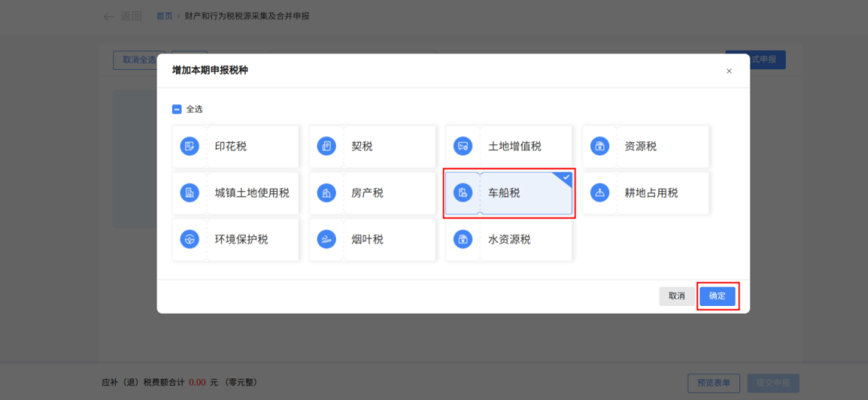The height and width of the screenshot is (400, 868).
Task: Click the 资源税 resource tax icon
Action: [600, 147]
